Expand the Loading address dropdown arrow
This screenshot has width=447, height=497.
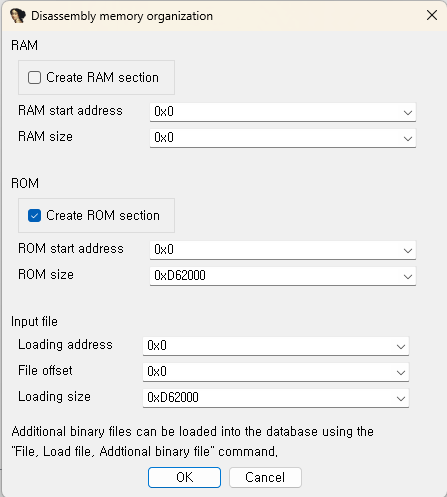(x=401, y=346)
